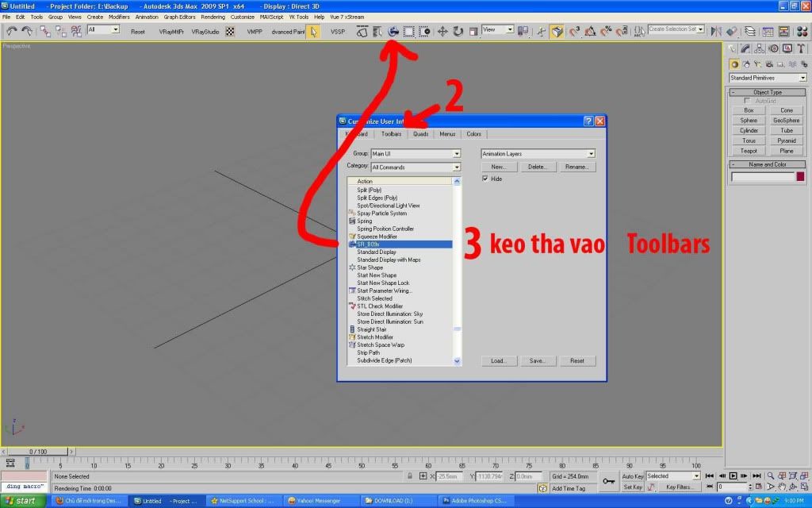
Task: Open the Rendering menu
Action: tap(213, 17)
